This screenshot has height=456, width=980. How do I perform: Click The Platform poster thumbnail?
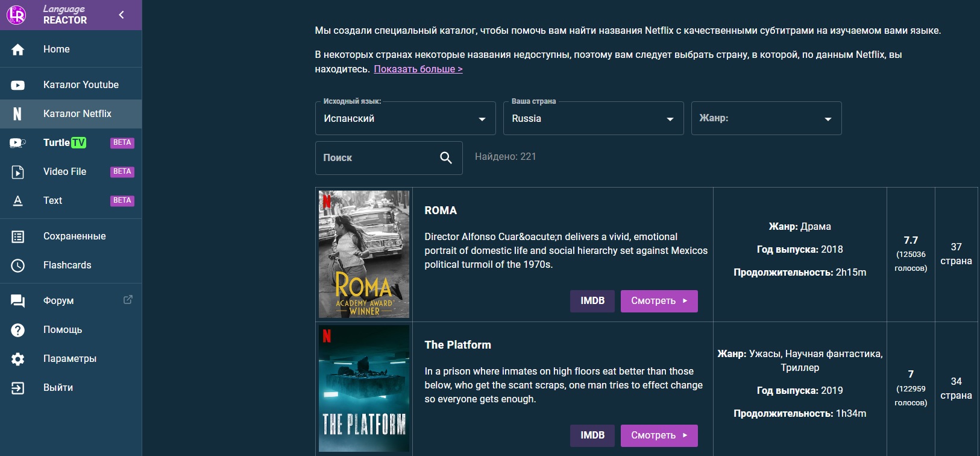(x=364, y=388)
